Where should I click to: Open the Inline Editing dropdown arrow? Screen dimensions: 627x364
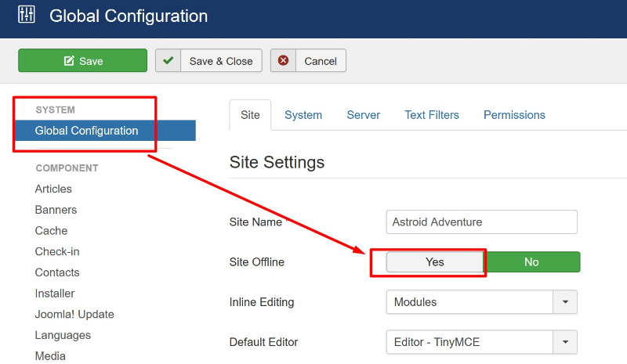[x=565, y=302]
